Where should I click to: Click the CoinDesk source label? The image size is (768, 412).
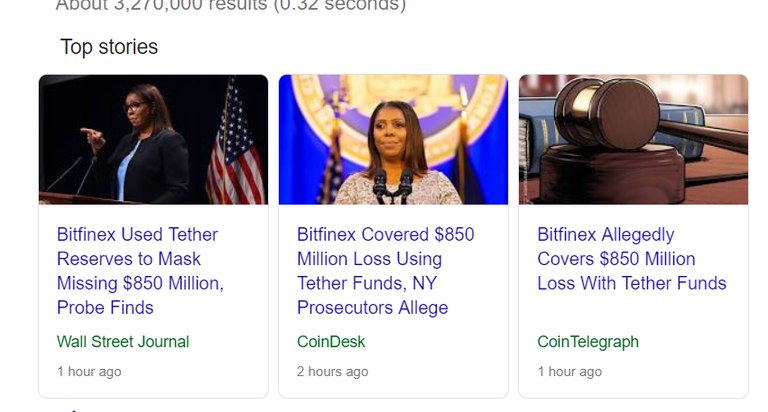tap(331, 342)
